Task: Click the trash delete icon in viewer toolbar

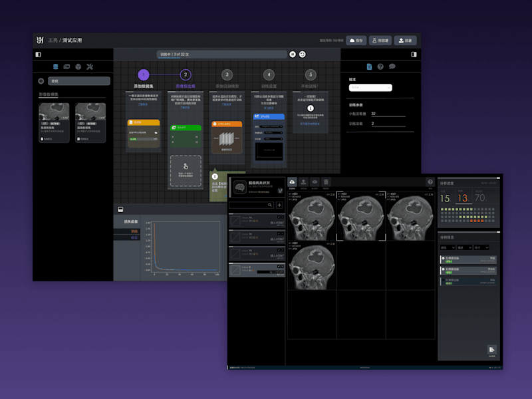Action: coord(326,182)
